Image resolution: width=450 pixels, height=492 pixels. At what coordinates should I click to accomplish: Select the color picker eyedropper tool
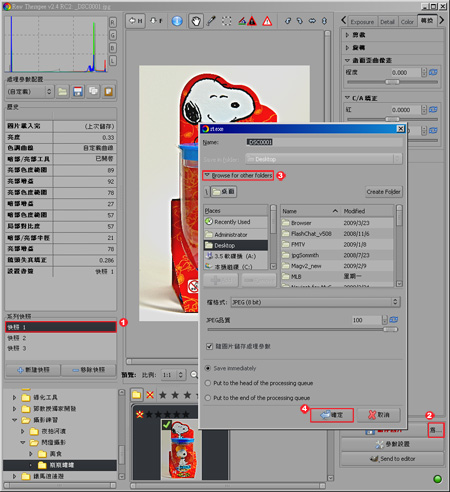211,21
